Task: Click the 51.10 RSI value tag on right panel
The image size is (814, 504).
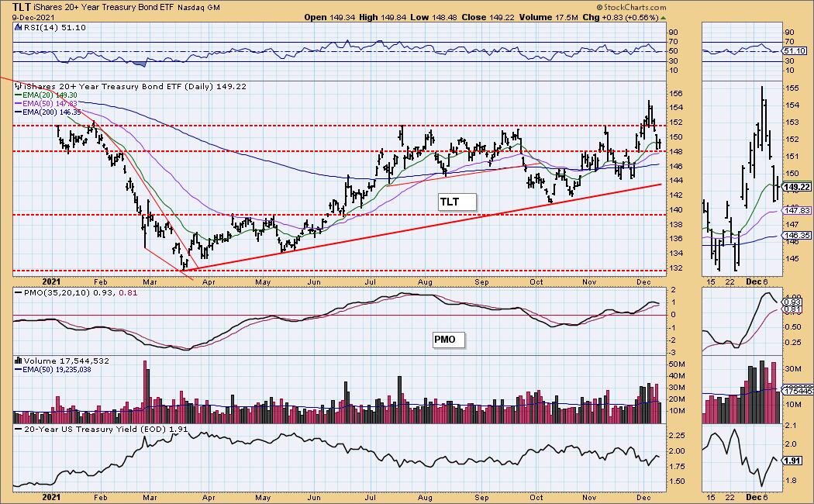Action: pos(795,51)
